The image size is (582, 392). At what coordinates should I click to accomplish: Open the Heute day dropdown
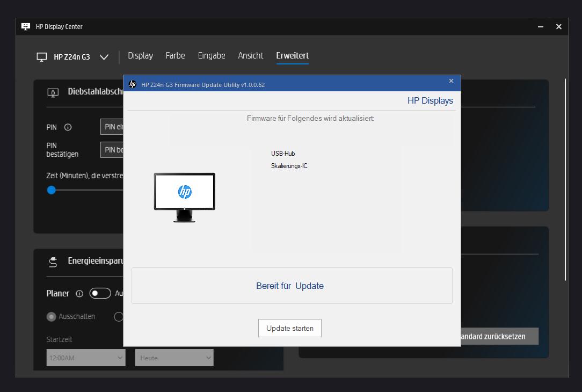click(x=174, y=358)
